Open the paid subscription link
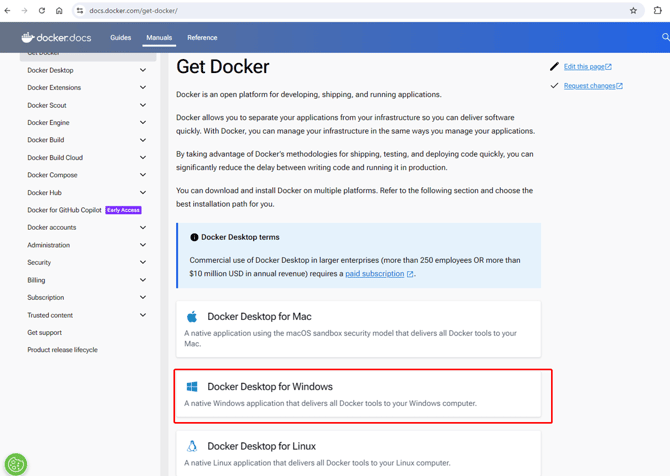The width and height of the screenshot is (670, 476). 375,274
